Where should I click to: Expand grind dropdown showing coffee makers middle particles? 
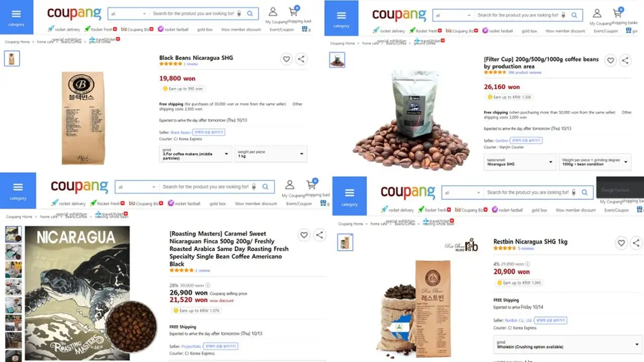195,154
